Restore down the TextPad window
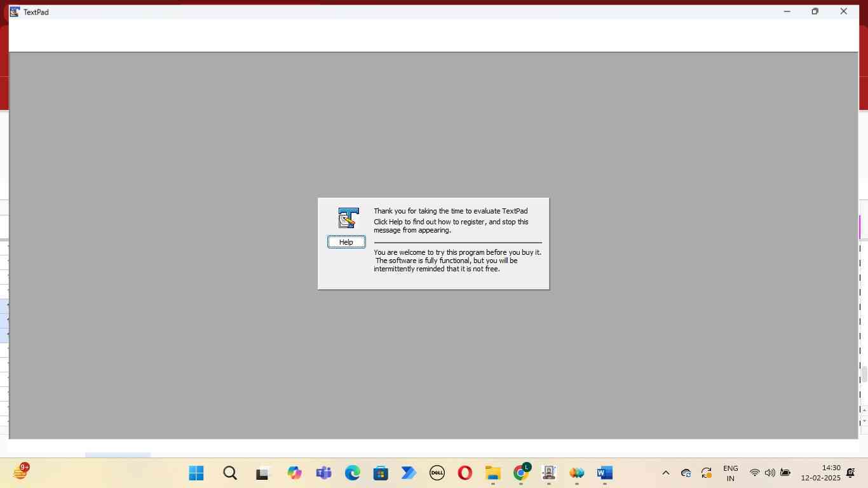Image resolution: width=868 pixels, height=488 pixels. (815, 11)
